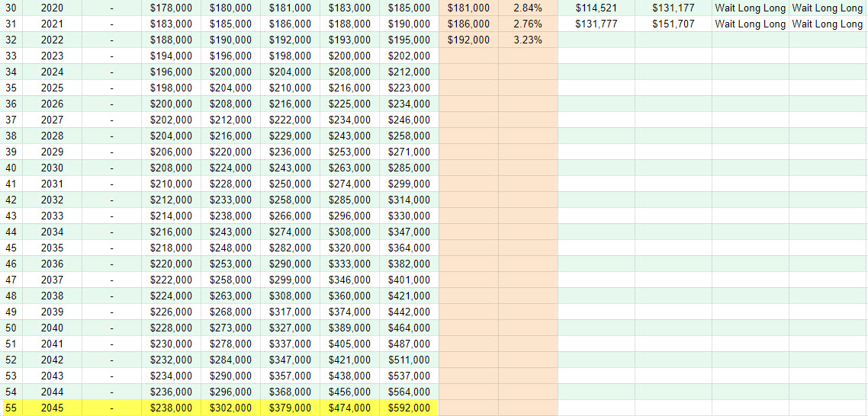Select the $151,707 cell
This screenshot has height=416, width=868.
point(674,24)
